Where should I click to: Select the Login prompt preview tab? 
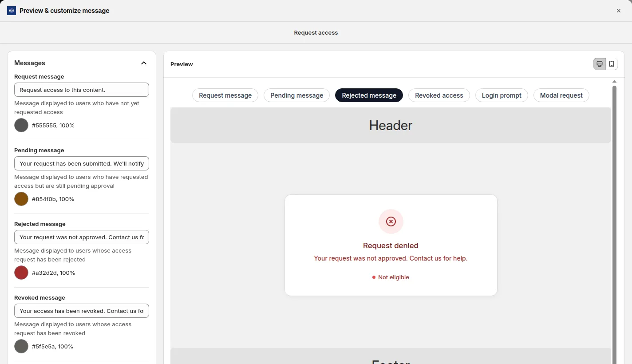click(x=502, y=95)
